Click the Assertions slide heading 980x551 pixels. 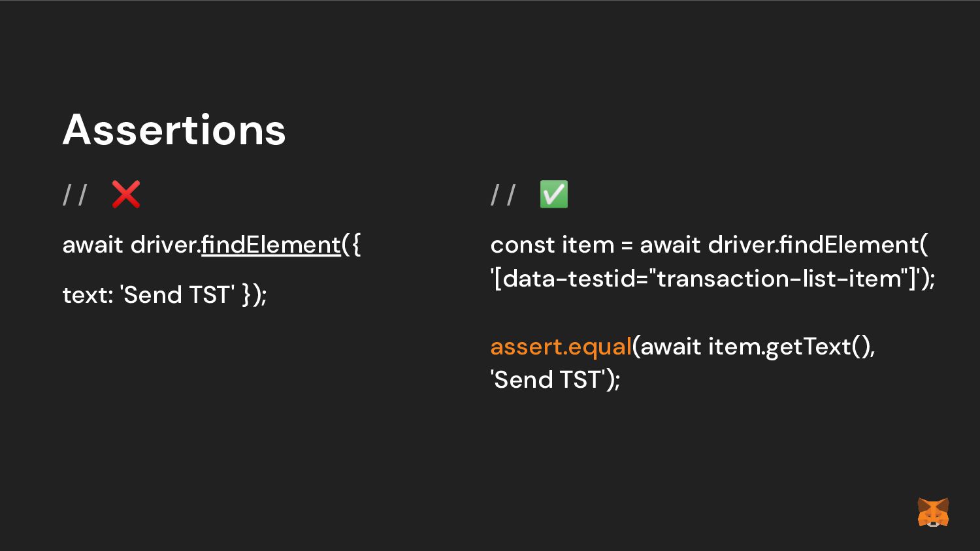coord(174,129)
